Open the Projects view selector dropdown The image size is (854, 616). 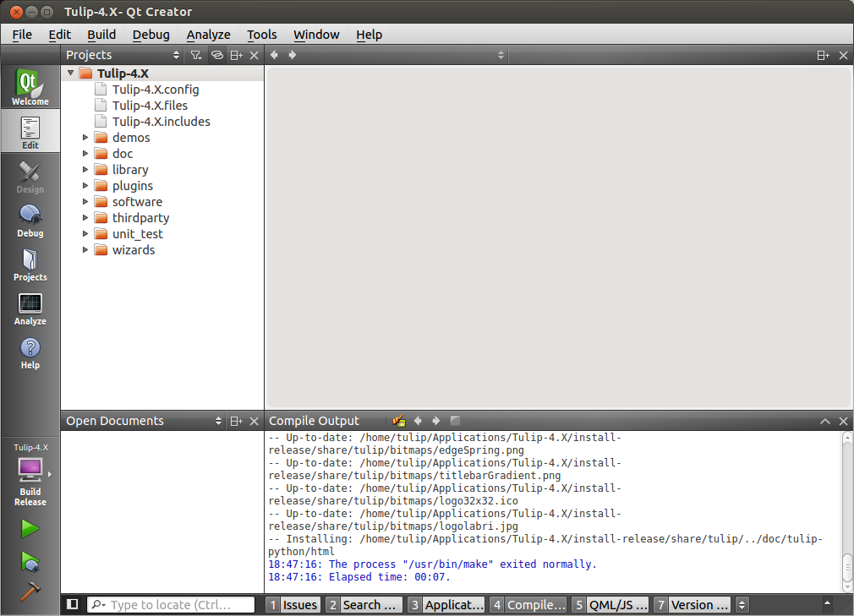tap(123, 55)
